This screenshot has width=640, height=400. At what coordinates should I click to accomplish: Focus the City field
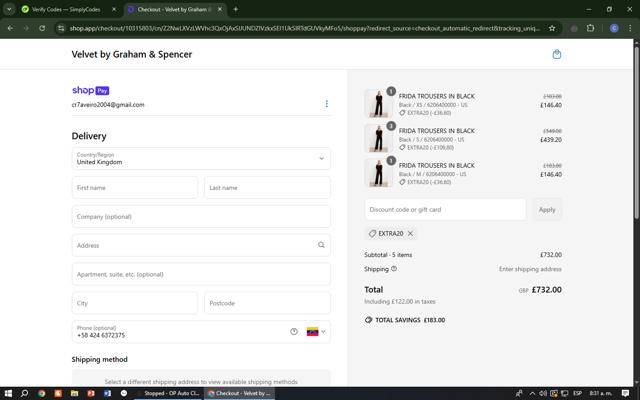pyautogui.click(x=135, y=303)
